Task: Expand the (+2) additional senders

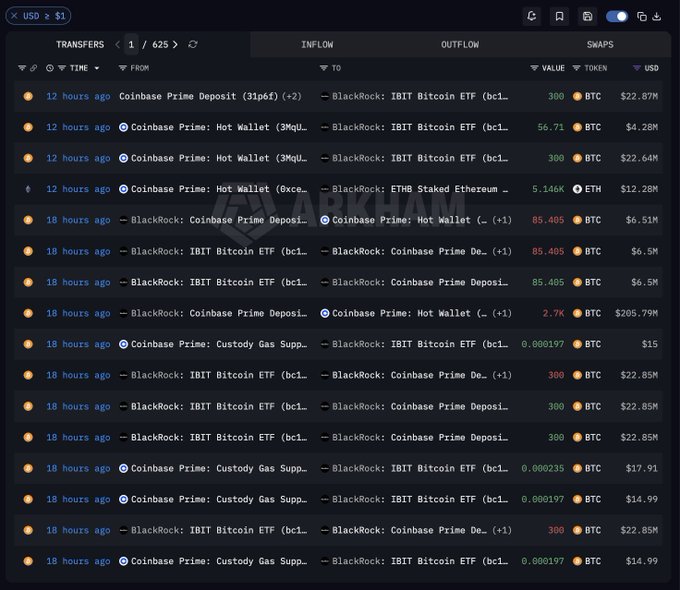Action: click(291, 96)
